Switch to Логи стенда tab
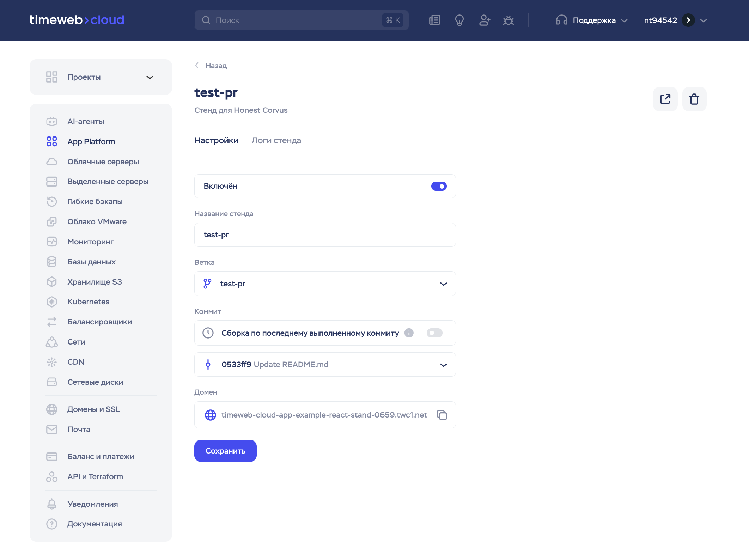Screen dimensions: 749x560 pos(276,141)
